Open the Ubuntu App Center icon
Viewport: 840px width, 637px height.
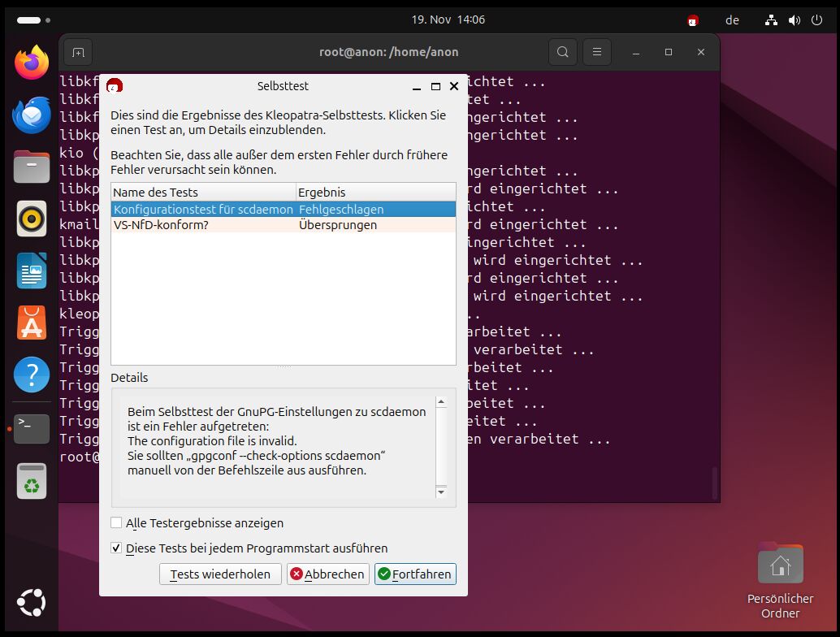(32, 323)
